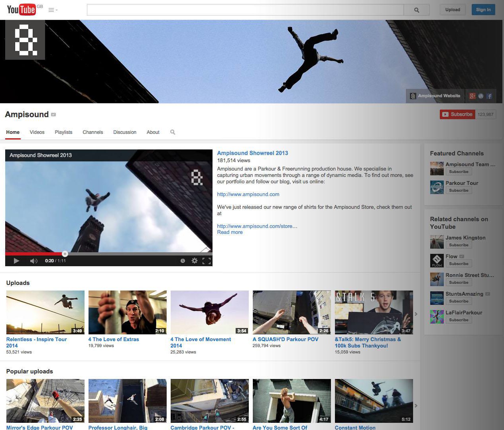This screenshot has width=504, height=430.
Task: Open 4 The Love of Movement thumbnail
Action: [x=210, y=312]
